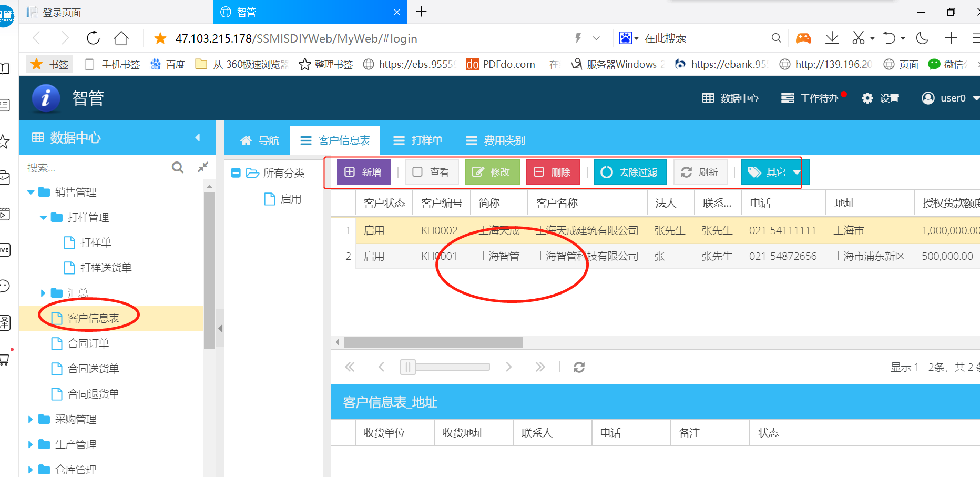Collapse the 数据中心 sidebar panel arrow

pyautogui.click(x=198, y=137)
